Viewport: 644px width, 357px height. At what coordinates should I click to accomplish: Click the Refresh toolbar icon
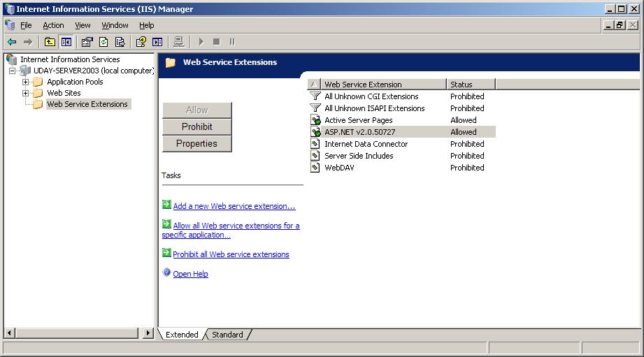103,42
